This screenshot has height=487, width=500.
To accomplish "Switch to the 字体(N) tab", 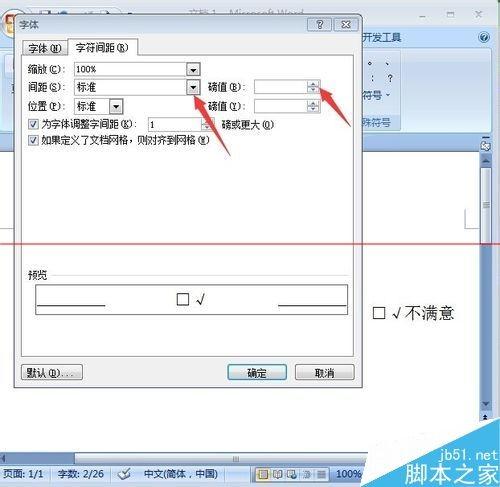I will pyautogui.click(x=45, y=48).
